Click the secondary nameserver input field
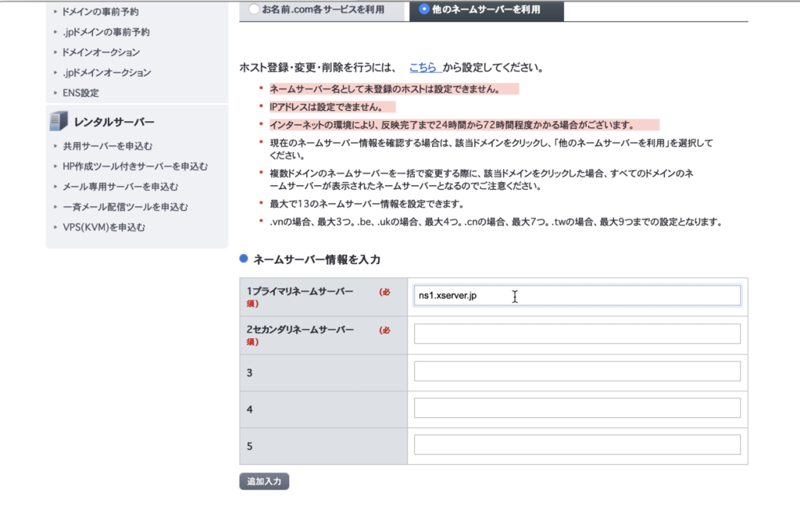 [x=577, y=334]
